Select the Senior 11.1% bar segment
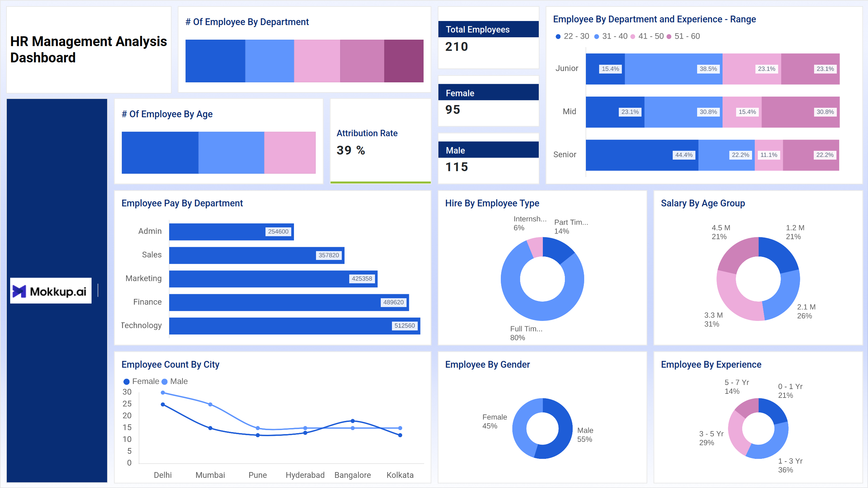The image size is (868, 488). click(x=769, y=155)
